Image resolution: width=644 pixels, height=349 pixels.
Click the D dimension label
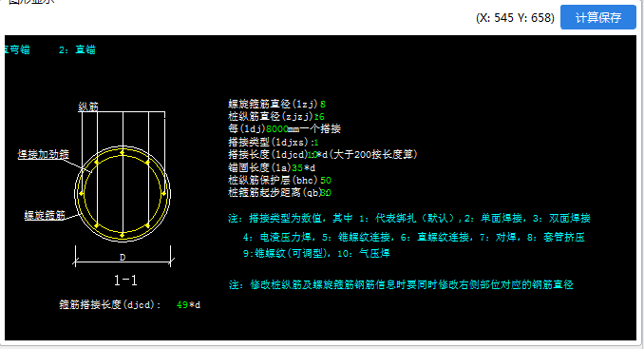point(123,258)
